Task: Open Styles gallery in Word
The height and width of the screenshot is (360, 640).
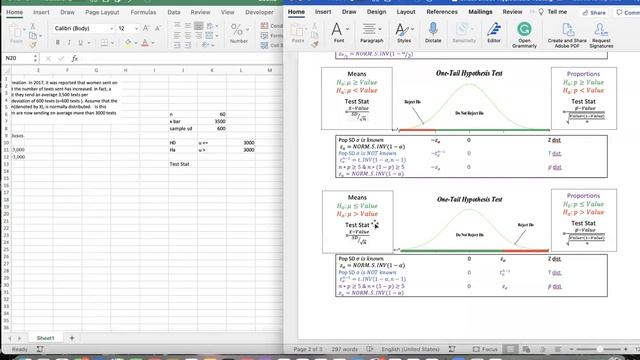Action: (404, 33)
